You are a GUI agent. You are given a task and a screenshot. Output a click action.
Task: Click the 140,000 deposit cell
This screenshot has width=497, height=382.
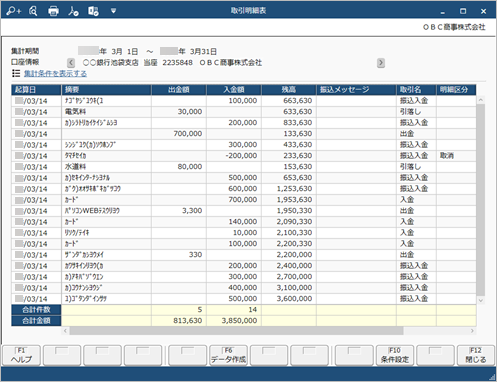234,222
